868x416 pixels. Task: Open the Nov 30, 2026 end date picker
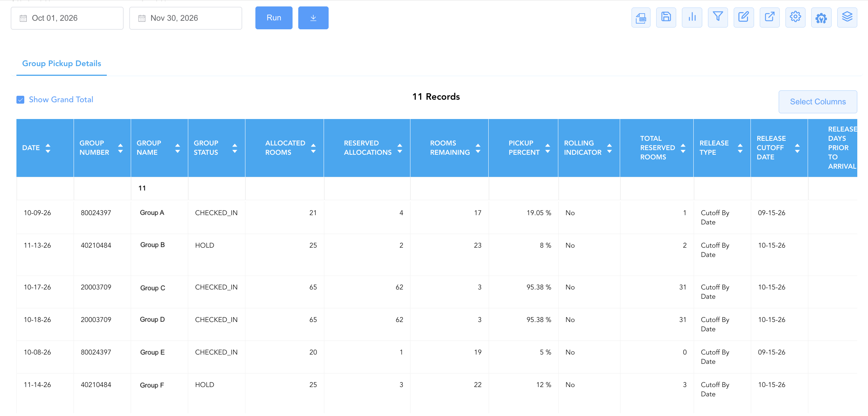coord(186,18)
